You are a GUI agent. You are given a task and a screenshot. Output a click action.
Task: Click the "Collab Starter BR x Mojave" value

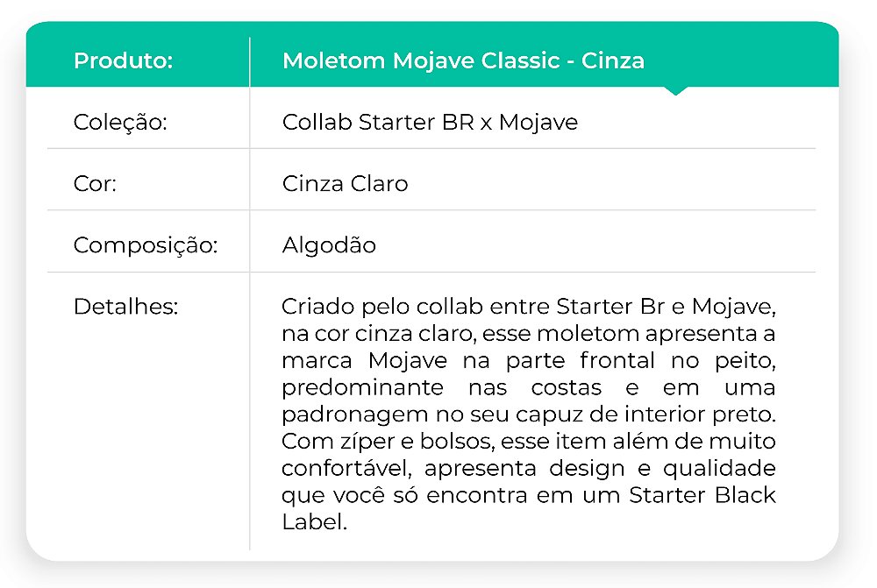tap(430, 122)
